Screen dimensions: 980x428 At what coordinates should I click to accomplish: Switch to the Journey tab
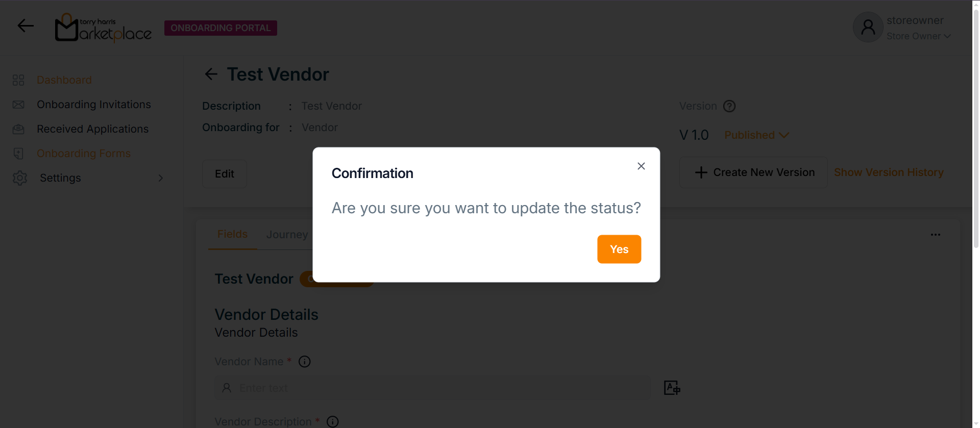[x=287, y=235]
